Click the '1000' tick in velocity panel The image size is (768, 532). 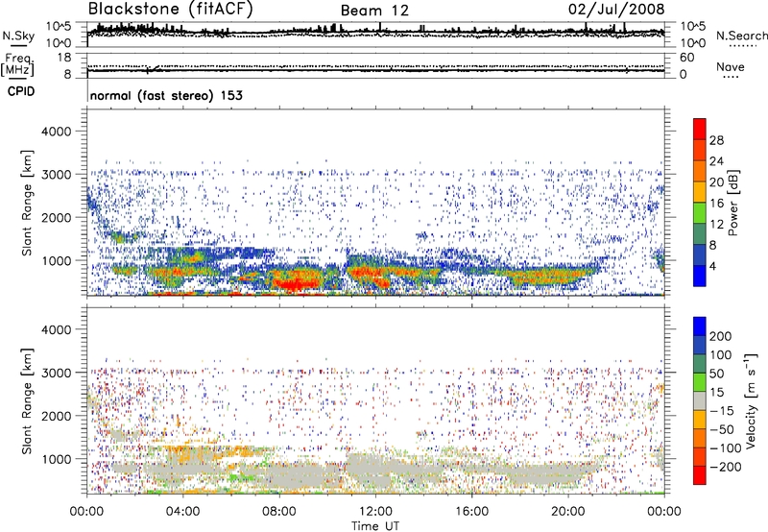coord(56,459)
